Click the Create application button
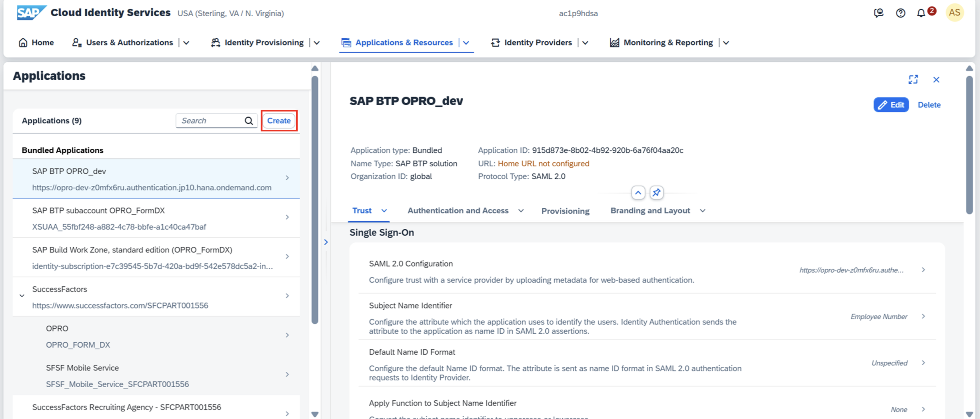Screen dimensions: 980x419 [279, 121]
